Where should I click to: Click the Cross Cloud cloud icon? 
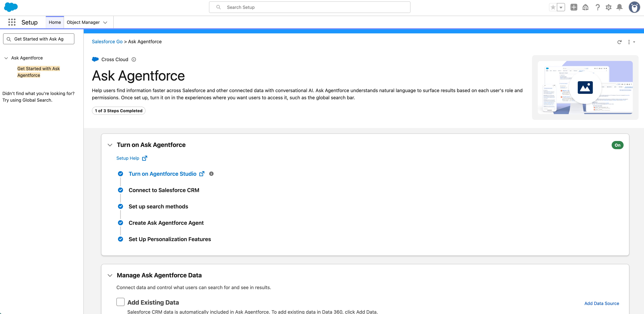tap(95, 59)
